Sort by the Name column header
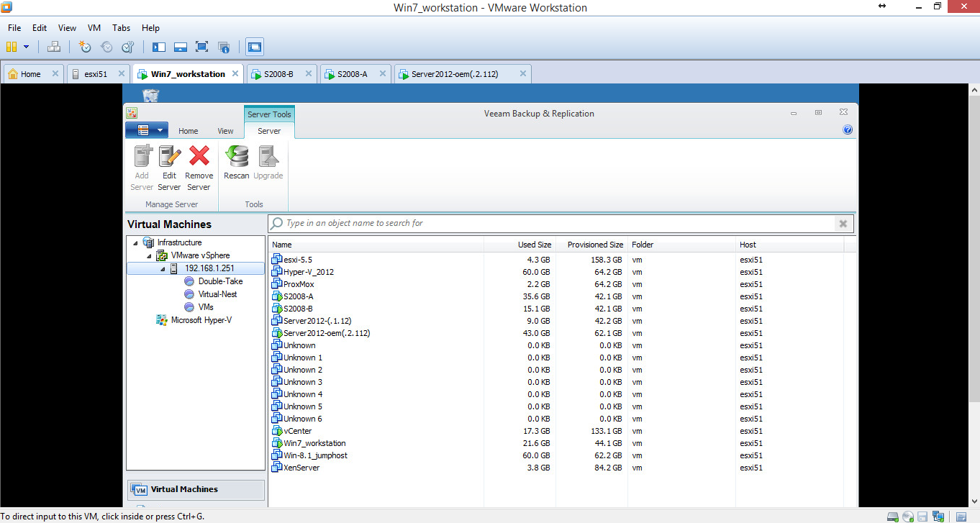Image resolution: width=980 pixels, height=523 pixels. point(376,245)
